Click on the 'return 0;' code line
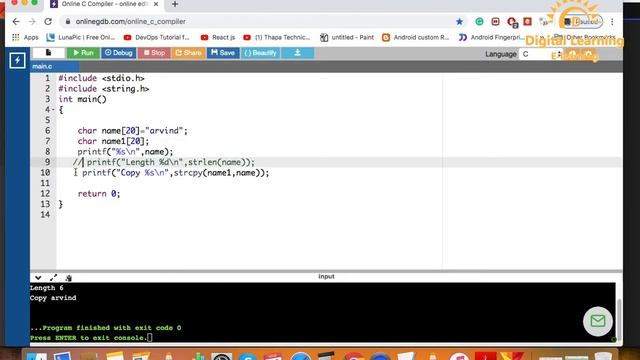Screen dimensions: 640x360 tap(99, 194)
